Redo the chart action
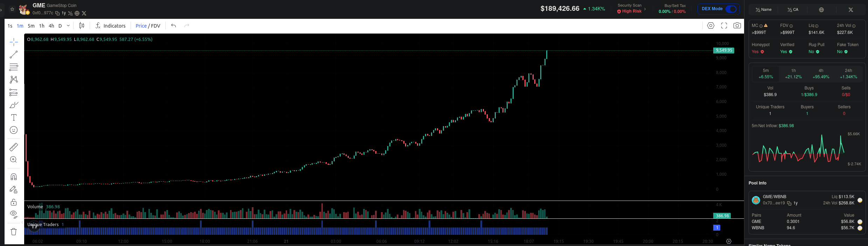The height and width of the screenshot is (246, 868). click(x=187, y=26)
